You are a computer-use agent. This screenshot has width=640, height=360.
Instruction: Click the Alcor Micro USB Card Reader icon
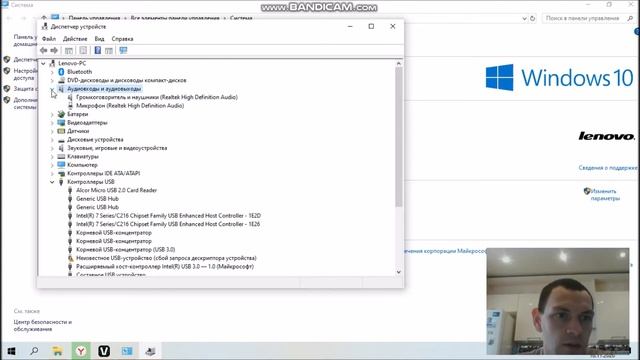point(70,190)
